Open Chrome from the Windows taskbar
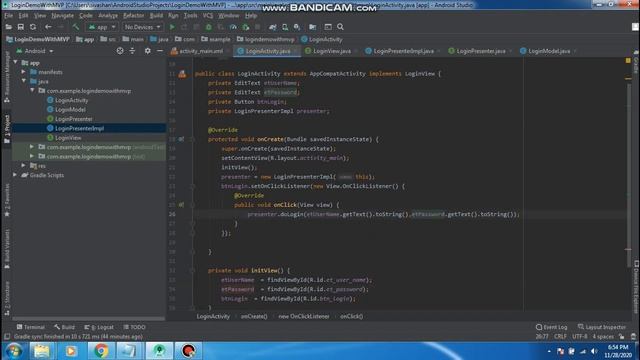This screenshot has width=640, height=360. click(101, 351)
